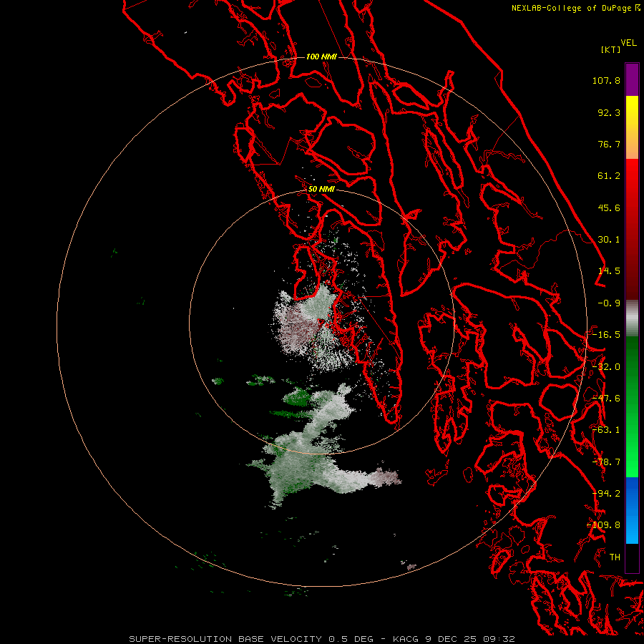Pick the gray segment of the color bar
This screenshot has height=644, width=644.
tap(632, 318)
